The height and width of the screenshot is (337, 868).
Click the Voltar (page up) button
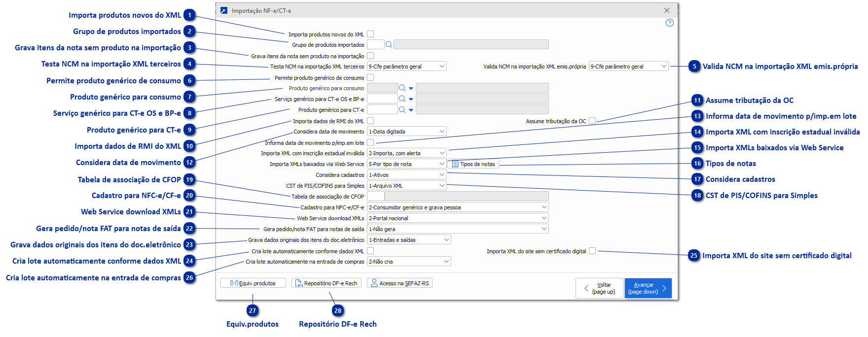tap(599, 288)
